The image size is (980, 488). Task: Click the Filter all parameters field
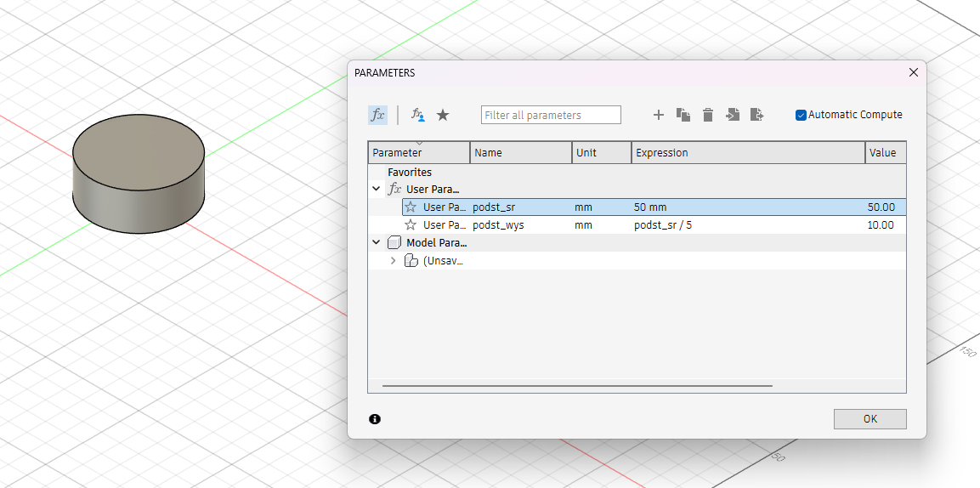pyautogui.click(x=551, y=115)
